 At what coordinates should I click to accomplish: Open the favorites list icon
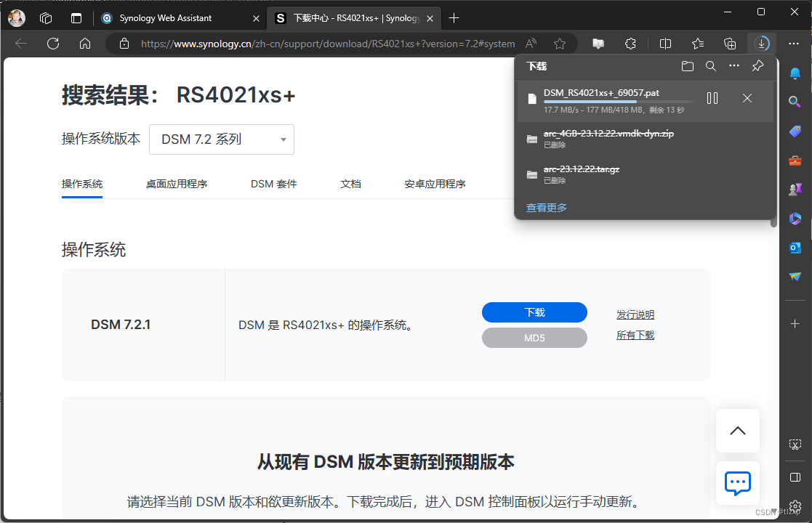698,44
